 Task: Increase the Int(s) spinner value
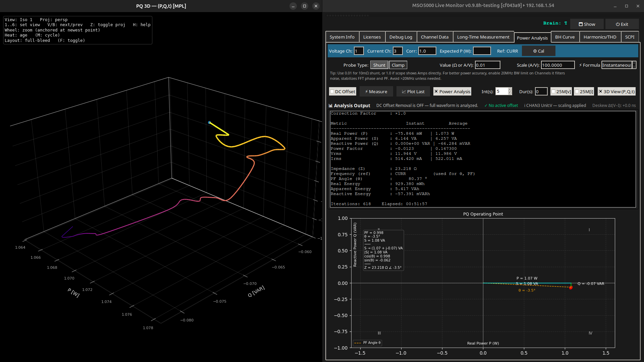click(510, 89)
